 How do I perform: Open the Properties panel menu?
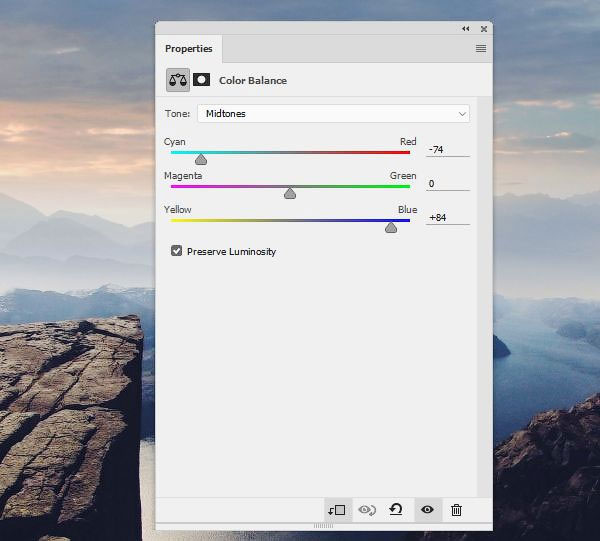[481, 49]
